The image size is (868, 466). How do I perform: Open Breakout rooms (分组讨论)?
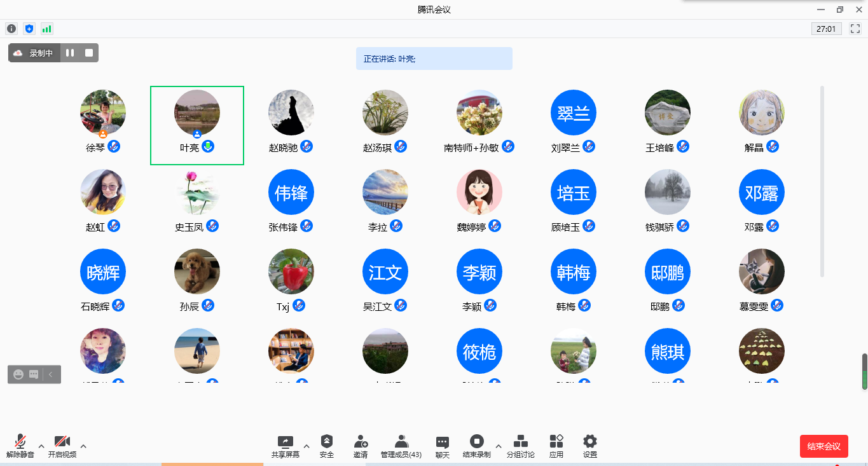coord(520,446)
